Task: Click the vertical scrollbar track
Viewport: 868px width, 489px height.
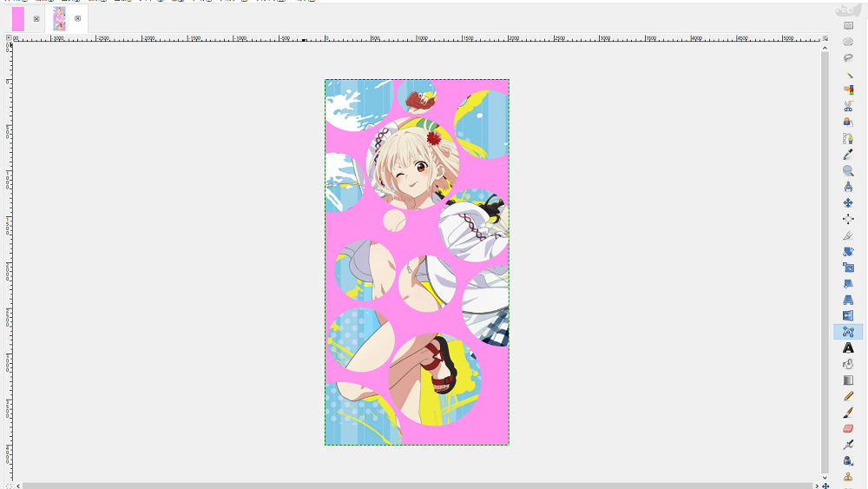Action: click(825, 262)
